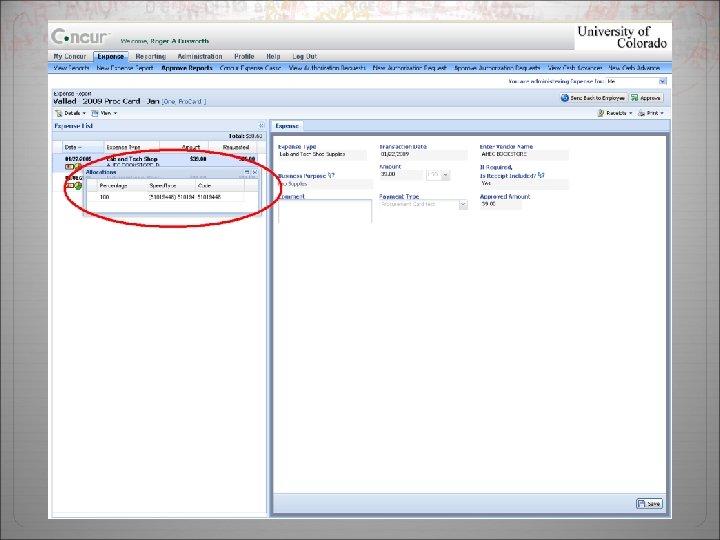
Task: Click the Receipts toolbar icon
Action: (601, 113)
